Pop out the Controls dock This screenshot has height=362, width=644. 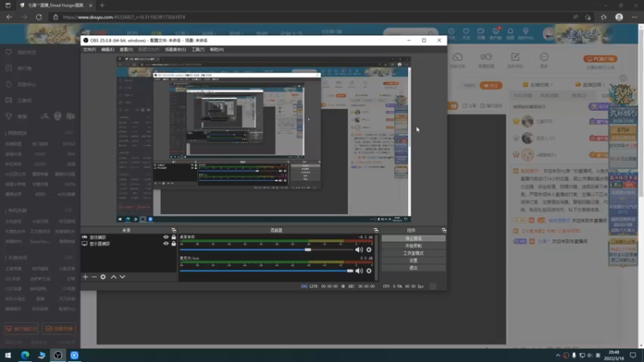(x=444, y=230)
